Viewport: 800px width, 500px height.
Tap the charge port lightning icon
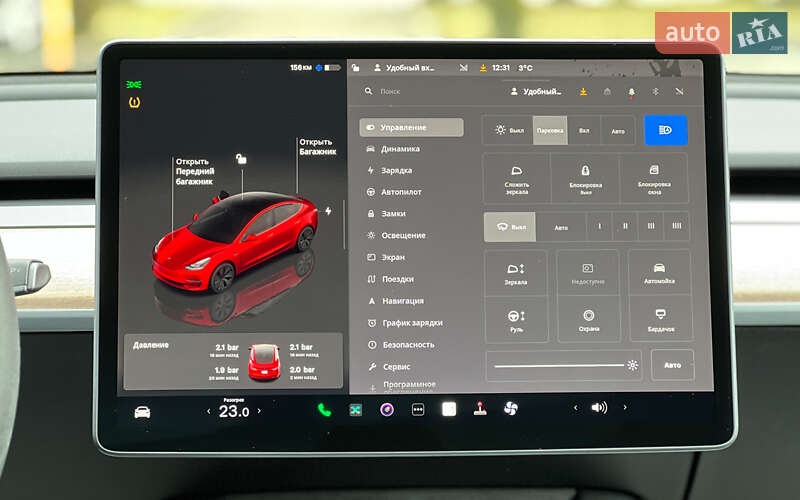[328, 210]
